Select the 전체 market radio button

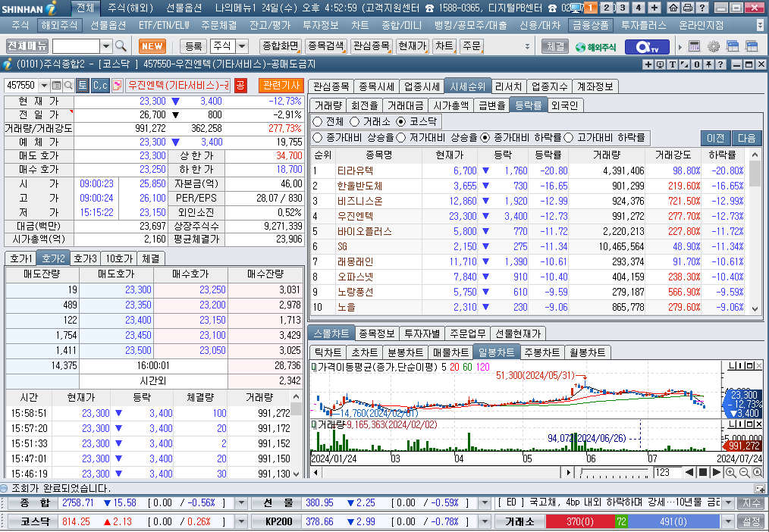pos(317,121)
